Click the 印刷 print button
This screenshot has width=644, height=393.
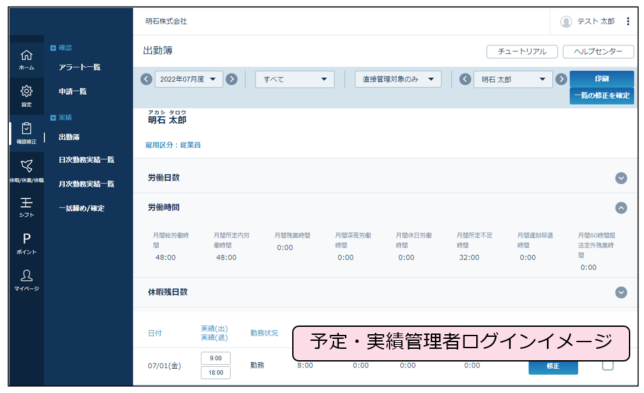(602, 79)
